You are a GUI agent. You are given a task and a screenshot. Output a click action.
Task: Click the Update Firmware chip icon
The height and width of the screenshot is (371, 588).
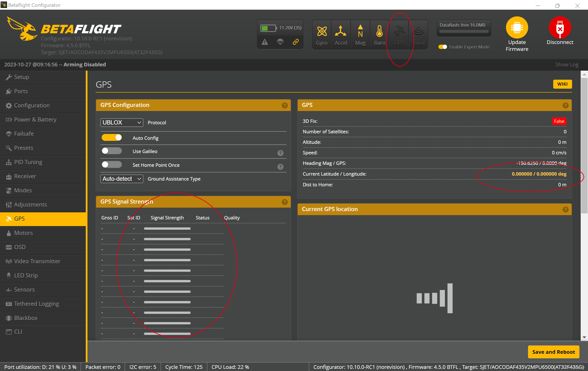(x=517, y=27)
